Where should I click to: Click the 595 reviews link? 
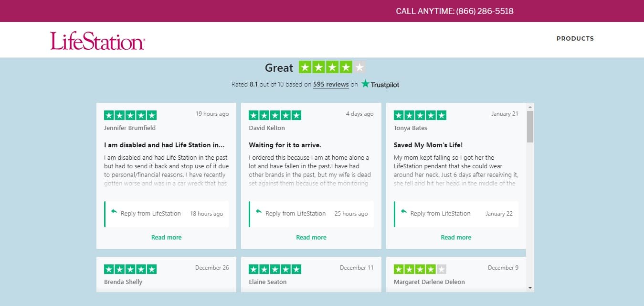[331, 85]
